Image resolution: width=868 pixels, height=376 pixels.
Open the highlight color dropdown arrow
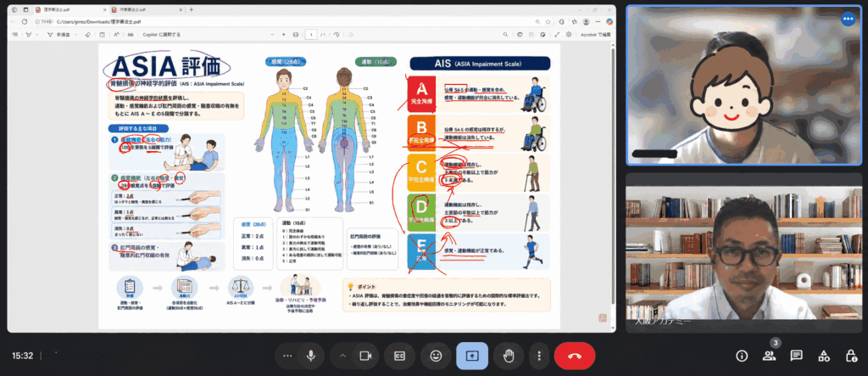[36, 35]
